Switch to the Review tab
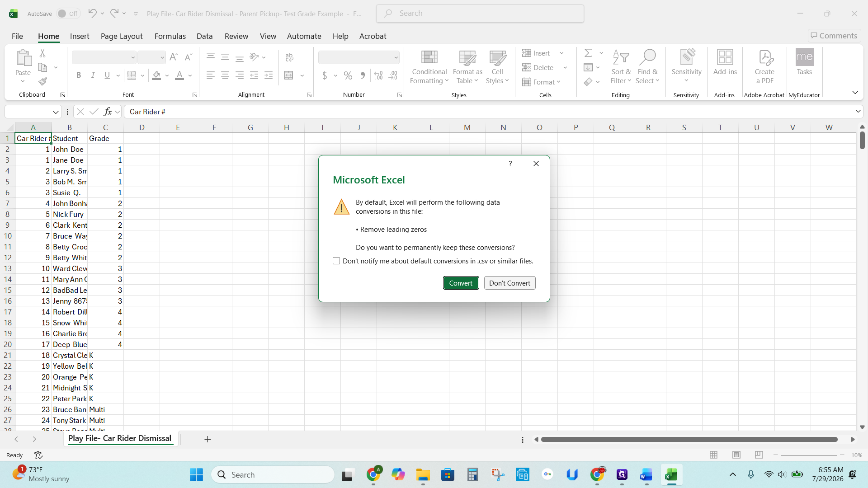This screenshot has width=868, height=488. coord(236,36)
